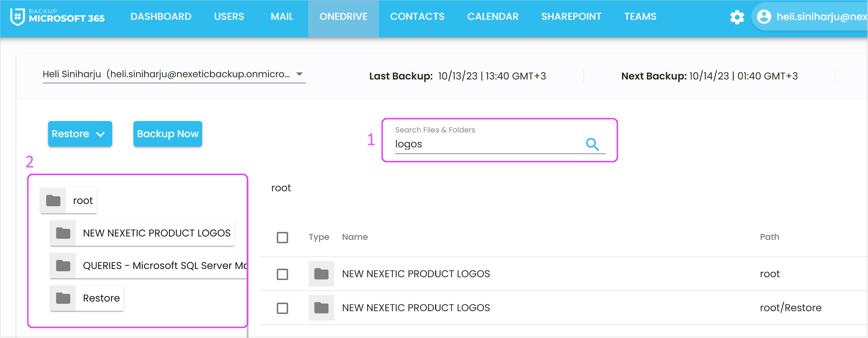Open settings via the gear icon
868x338 pixels.
click(x=737, y=17)
